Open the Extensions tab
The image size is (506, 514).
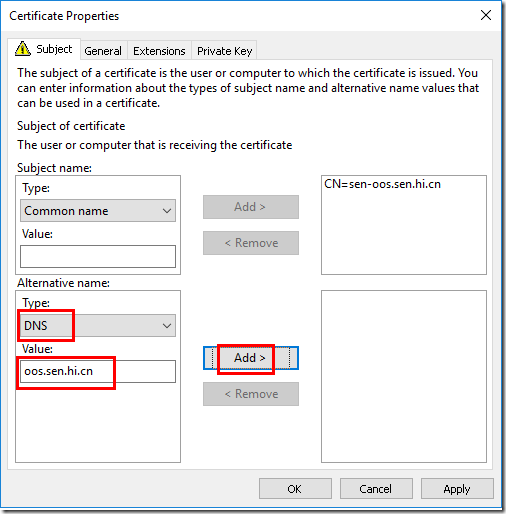(x=159, y=51)
